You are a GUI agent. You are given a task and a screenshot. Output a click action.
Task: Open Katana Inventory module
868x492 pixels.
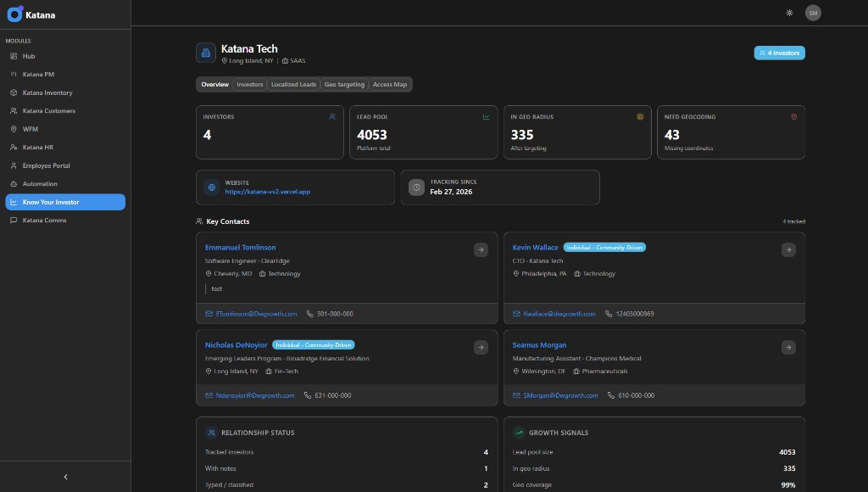[65, 92]
